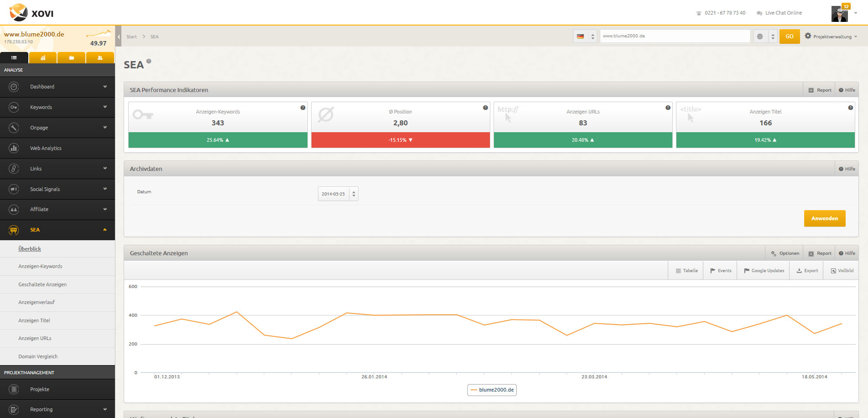The image size is (868, 418).
Task: Open Anzeigen URLs submenu item
Action: point(35,338)
